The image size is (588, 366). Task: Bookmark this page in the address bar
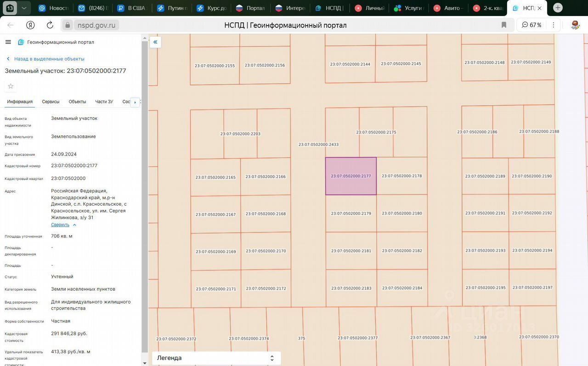[x=504, y=25]
